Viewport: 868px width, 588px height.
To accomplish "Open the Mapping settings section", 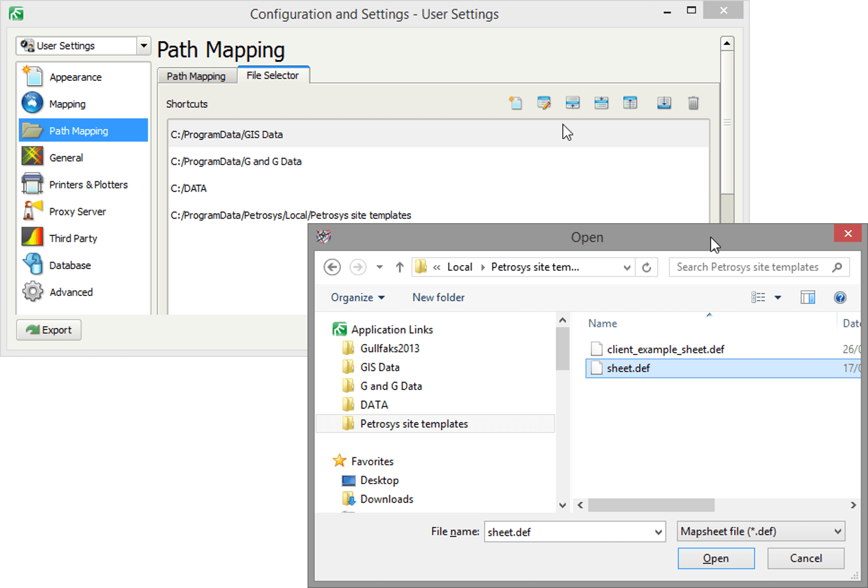I will [x=84, y=104].
